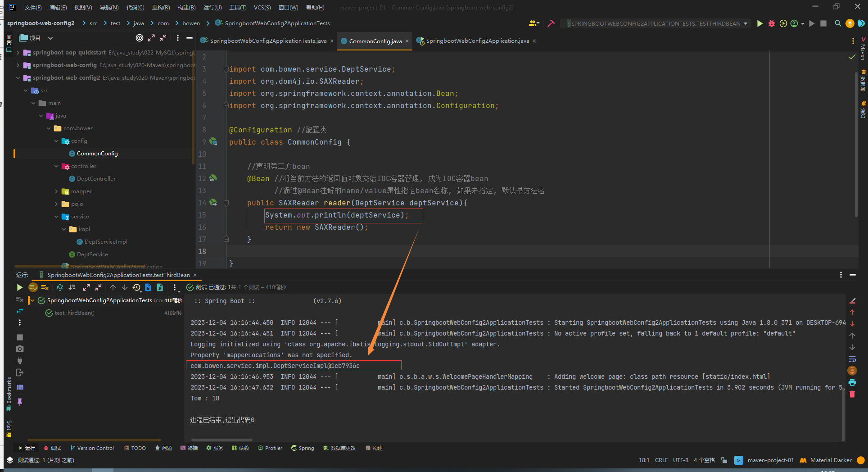The image size is (868, 472).
Task: Open the Profiler tool window button
Action: pyautogui.click(x=270, y=448)
